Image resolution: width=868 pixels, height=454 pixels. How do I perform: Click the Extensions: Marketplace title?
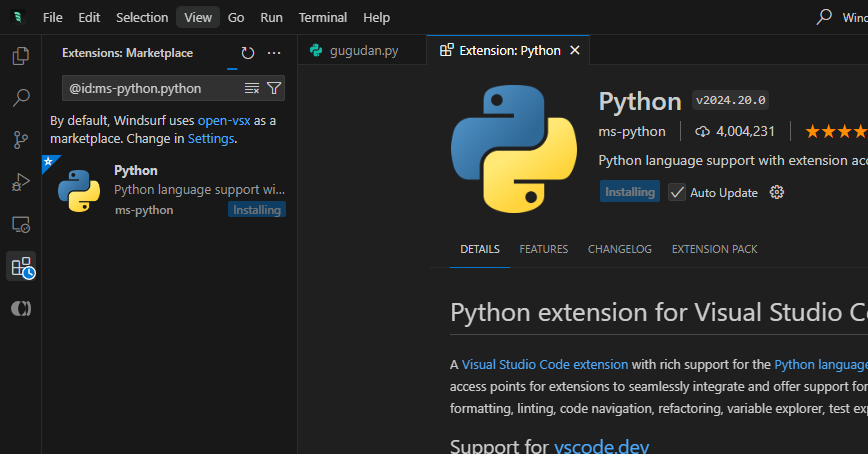point(127,53)
